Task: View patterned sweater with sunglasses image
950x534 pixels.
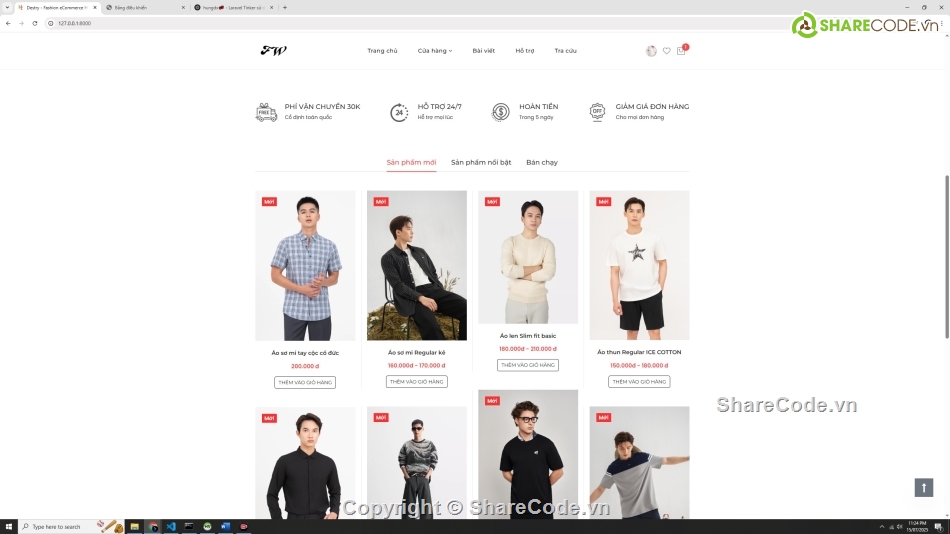Action: pos(417,462)
